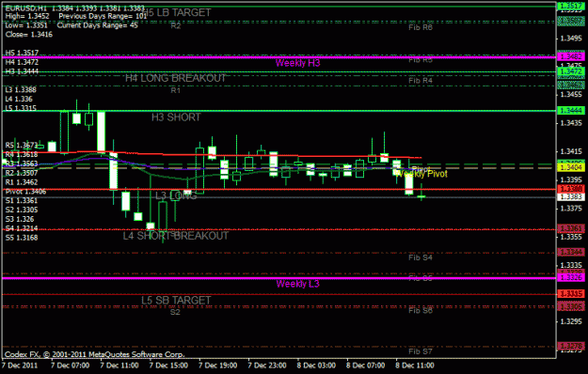Select the 'R5 1.3673' resistance label
Image resolution: width=588 pixels, height=374 pixels.
[22, 146]
